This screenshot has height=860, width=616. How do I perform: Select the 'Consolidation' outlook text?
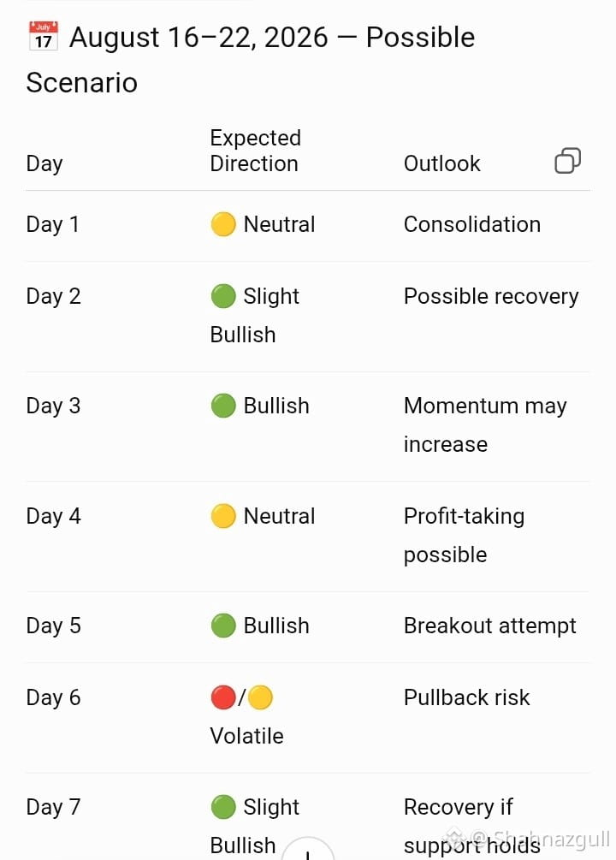[472, 224]
